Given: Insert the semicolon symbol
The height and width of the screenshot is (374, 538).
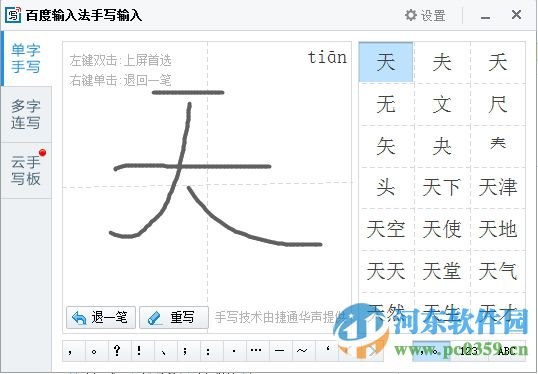Looking at the screenshot, I should [189, 351].
